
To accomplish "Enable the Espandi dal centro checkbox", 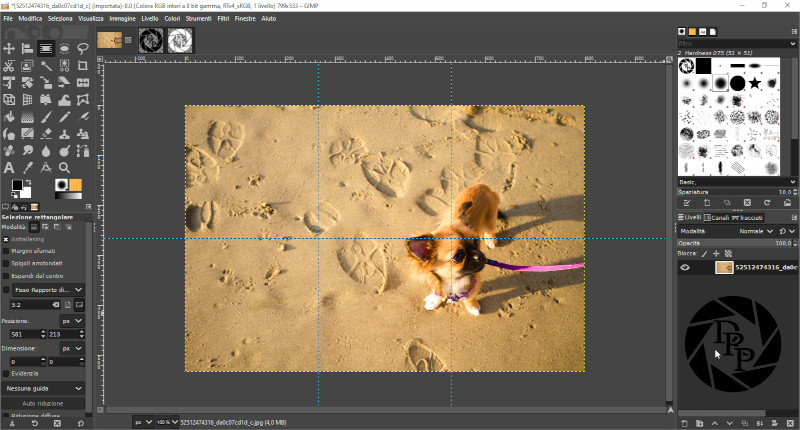I will point(6,275).
